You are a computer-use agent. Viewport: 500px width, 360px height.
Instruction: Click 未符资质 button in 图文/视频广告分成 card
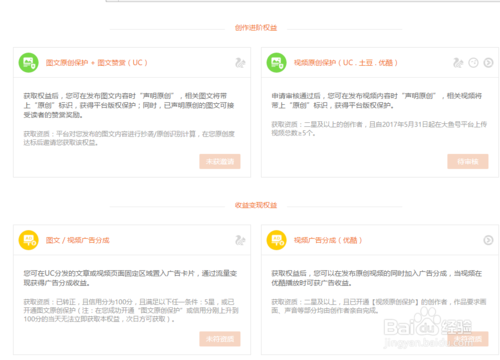point(220,339)
